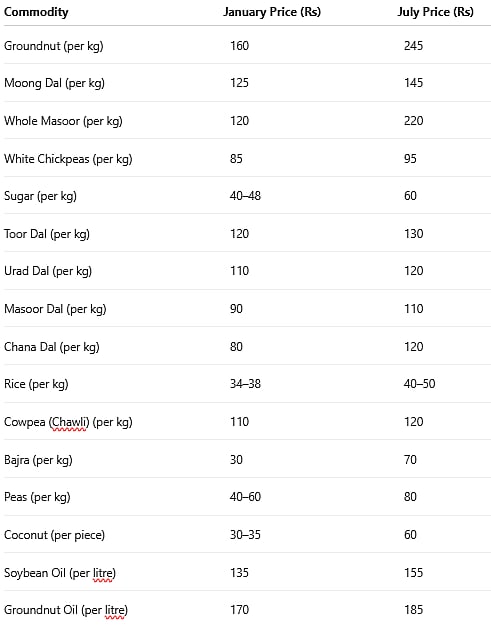This screenshot has width=491, height=626.
Task: Select the Moong Dal July price 145
Action: [413, 83]
